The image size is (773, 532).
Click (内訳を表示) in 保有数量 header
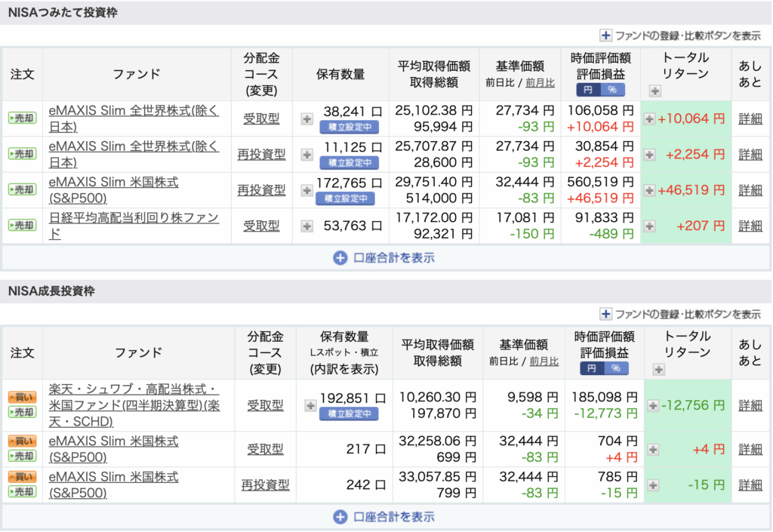click(x=344, y=370)
